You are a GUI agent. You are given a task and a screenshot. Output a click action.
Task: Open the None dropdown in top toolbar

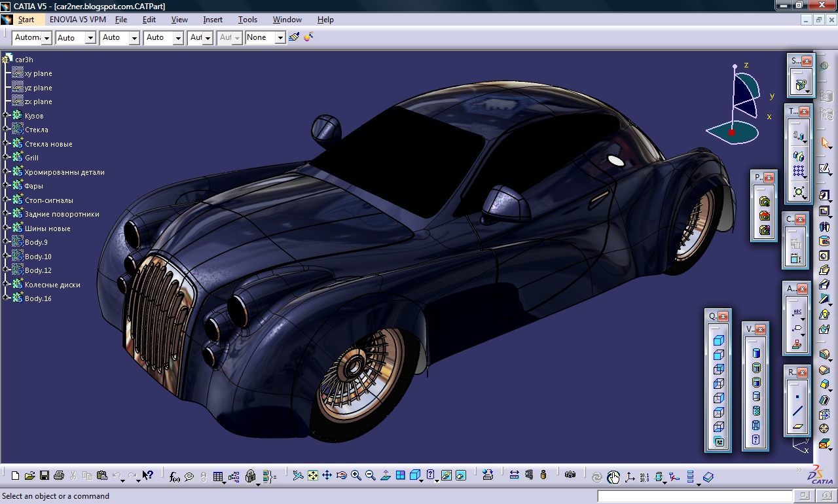pos(280,38)
